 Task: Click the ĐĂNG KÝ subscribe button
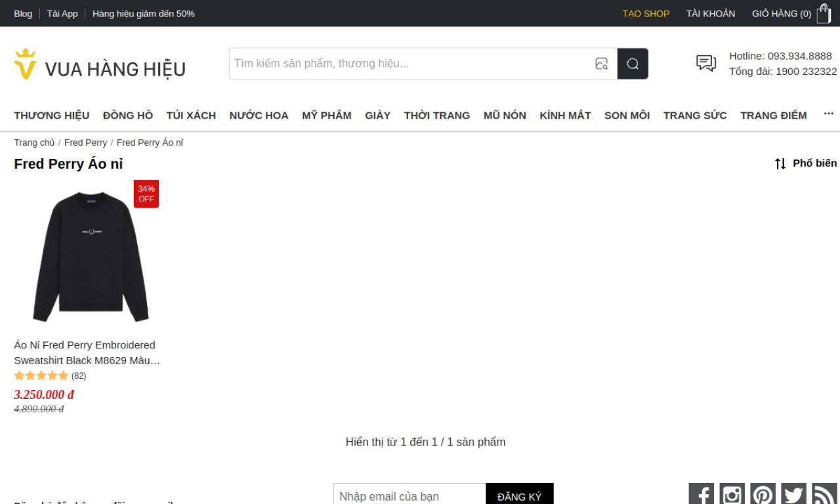click(x=520, y=496)
